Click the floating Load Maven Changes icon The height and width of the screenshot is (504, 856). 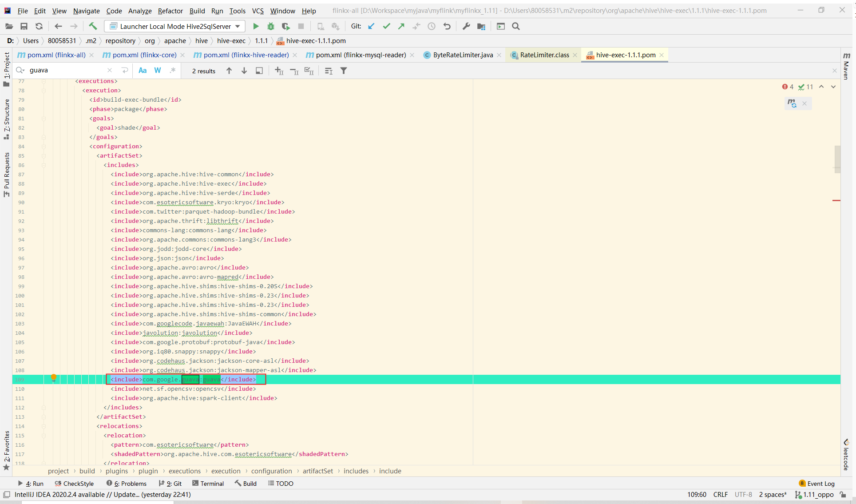point(792,103)
